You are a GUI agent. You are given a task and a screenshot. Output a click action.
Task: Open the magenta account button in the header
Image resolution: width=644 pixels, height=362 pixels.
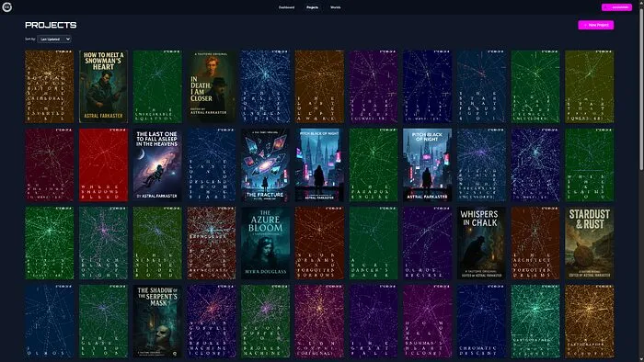point(616,7)
